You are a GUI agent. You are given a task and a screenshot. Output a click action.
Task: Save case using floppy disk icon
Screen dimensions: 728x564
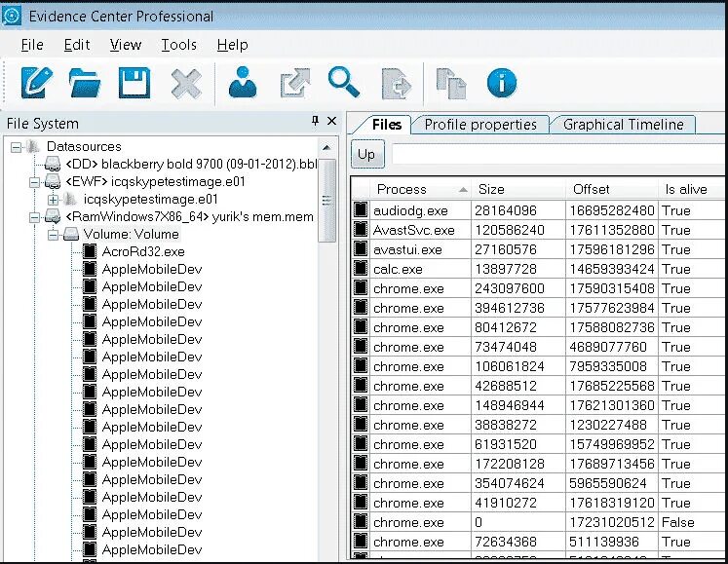coord(134,83)
